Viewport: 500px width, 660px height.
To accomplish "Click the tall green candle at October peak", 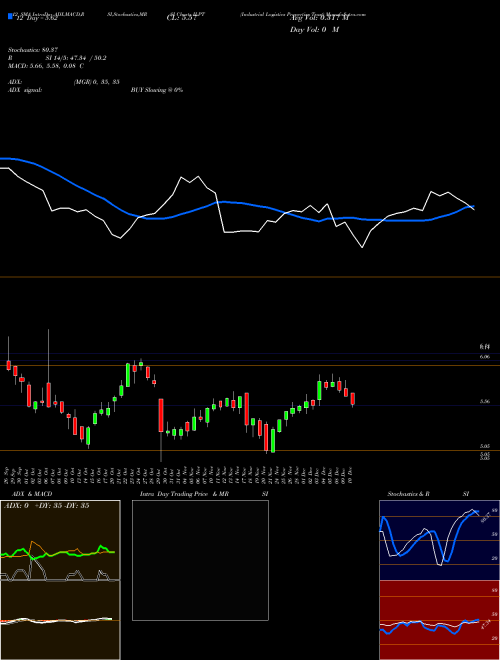I will coord(128,375).
